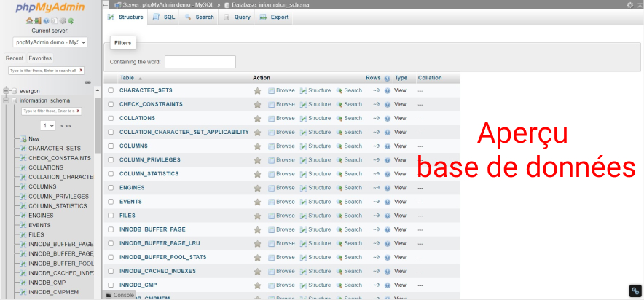
Task: Go to next tree page with > arrow
Action: click(62, 126)
